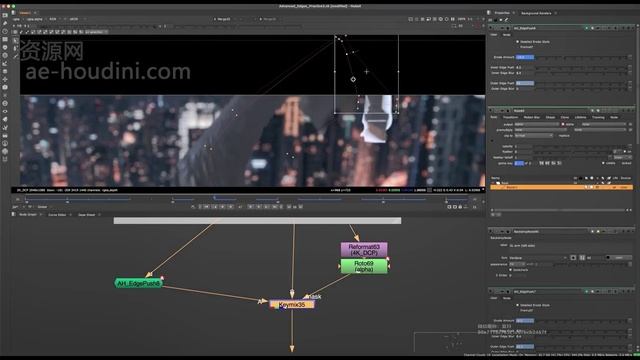Click Roto opacity slider
The image size is (640, 360).
coord(581,146)
